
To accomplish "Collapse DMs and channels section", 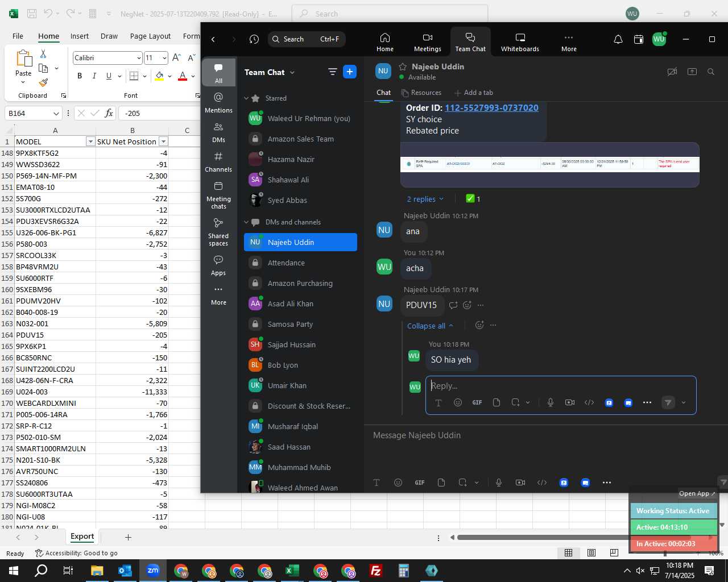I will (x=246, y=222).
